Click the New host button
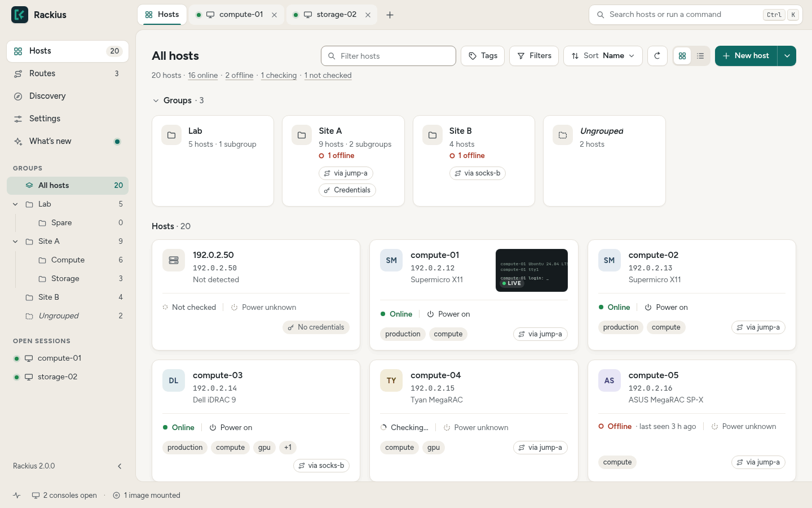Viewport: 812px width, 508px height. click(x=746, y=56)
